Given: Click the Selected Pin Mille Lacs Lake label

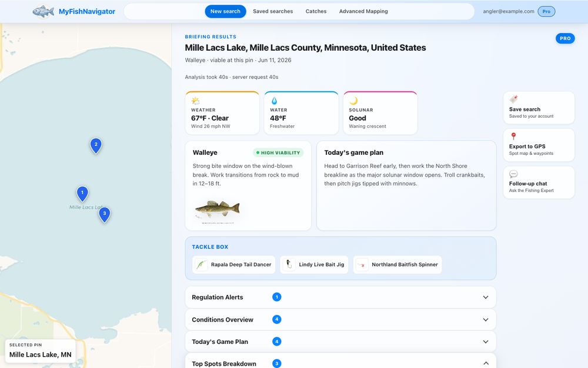Looking at the screenshot, I should click(41, 351).
